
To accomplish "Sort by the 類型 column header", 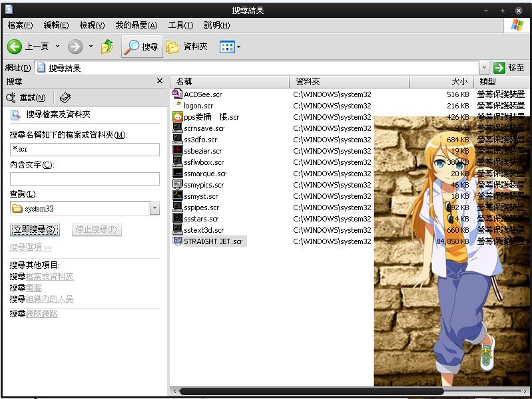I will click(x=501, y=82).
